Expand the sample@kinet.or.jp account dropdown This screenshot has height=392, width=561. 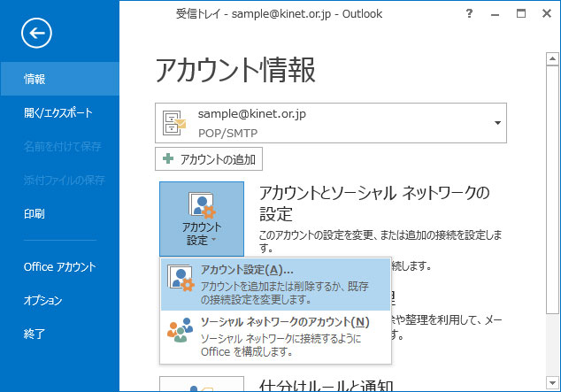coord(497,123)
